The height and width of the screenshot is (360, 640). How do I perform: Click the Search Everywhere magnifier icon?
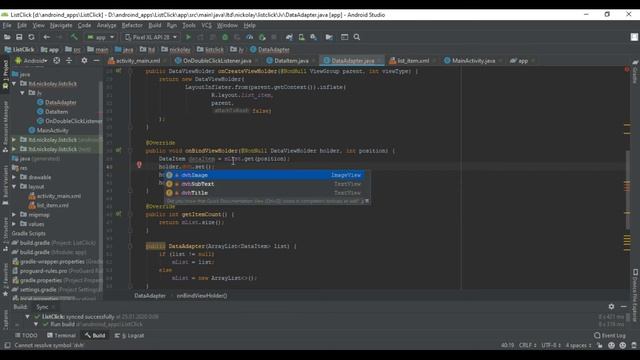tap(357, 37)
